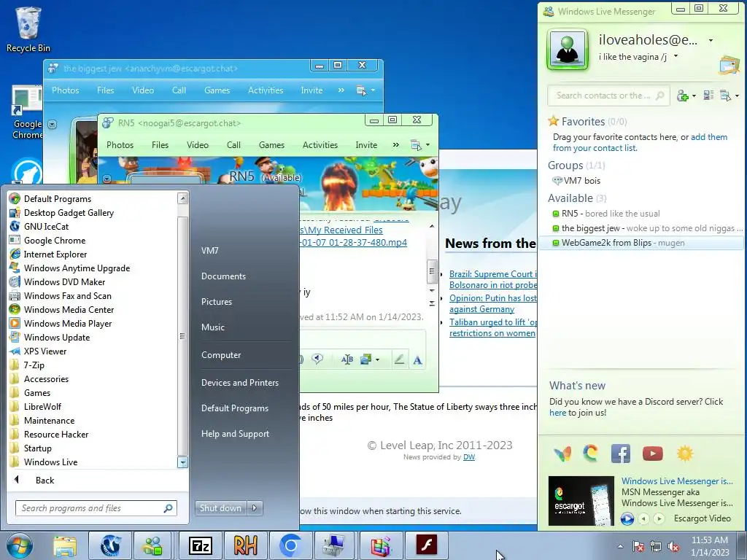Click 'here' to join Discord server

557,413
